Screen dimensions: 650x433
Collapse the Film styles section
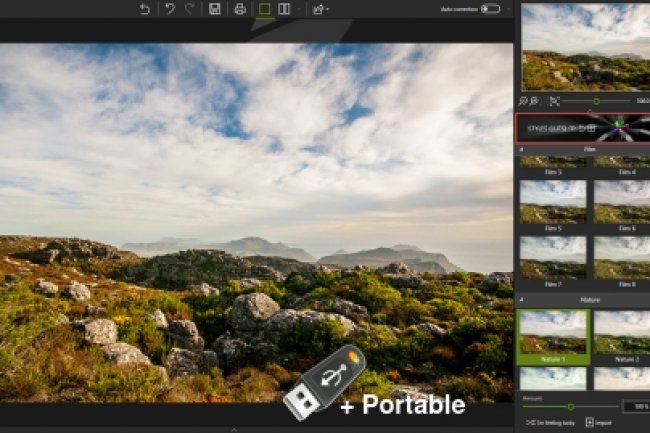pyautogui.click(x=521, y=149)
